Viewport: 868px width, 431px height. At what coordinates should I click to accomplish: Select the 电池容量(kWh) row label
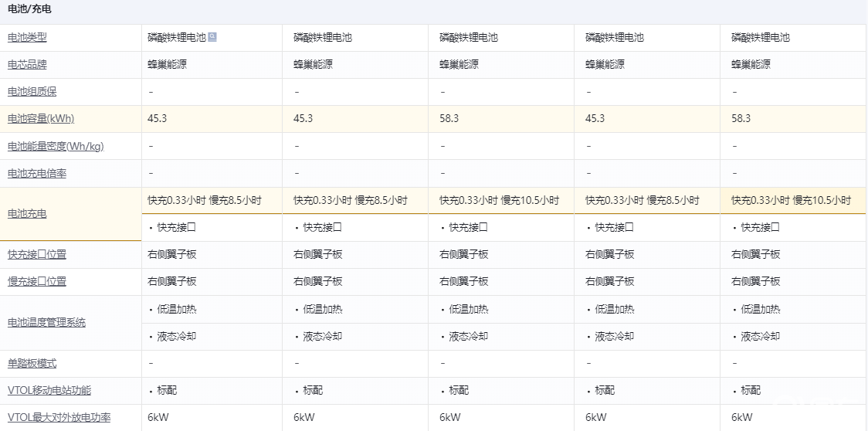click(41, 119)
